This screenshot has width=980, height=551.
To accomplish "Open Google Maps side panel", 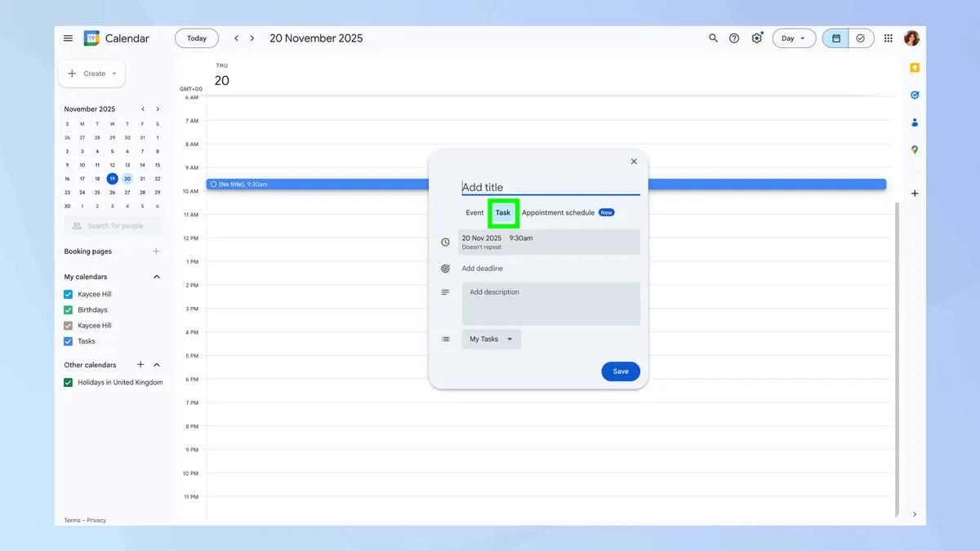I will tap(914, 150).
